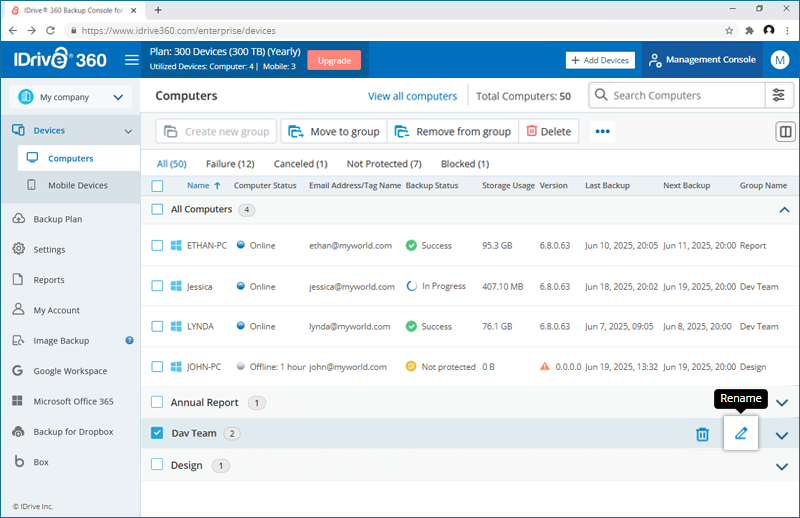Open Backup for Dropbox

pyautogui.click(x=73, y=432)
